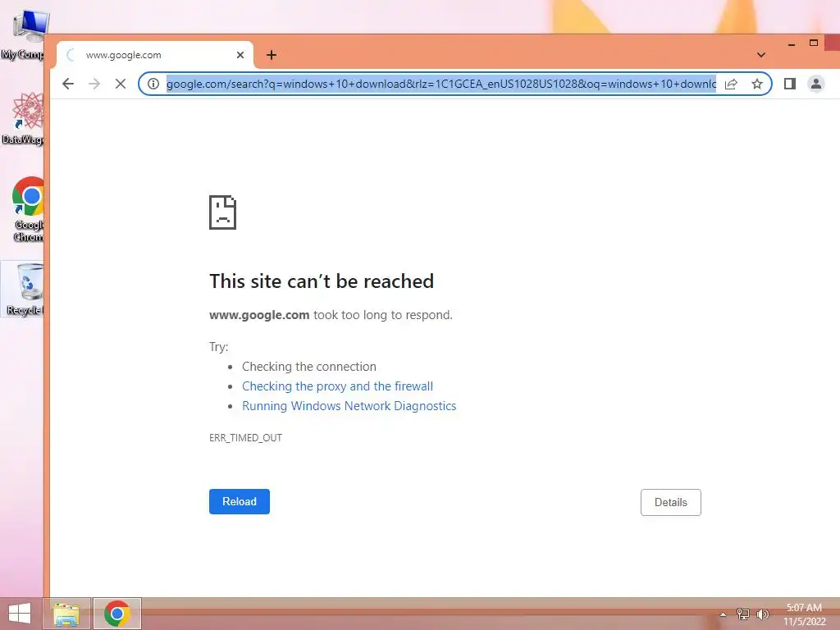Go back using the back arrow
The width and height of the screenshot is (840, 630).
tap(68, 84)
